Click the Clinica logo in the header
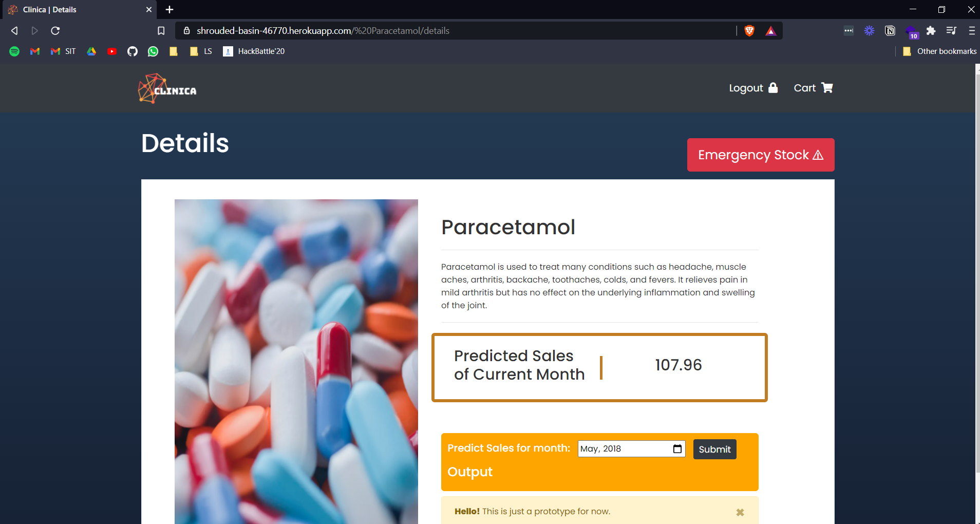 click(x=167, y=89)
